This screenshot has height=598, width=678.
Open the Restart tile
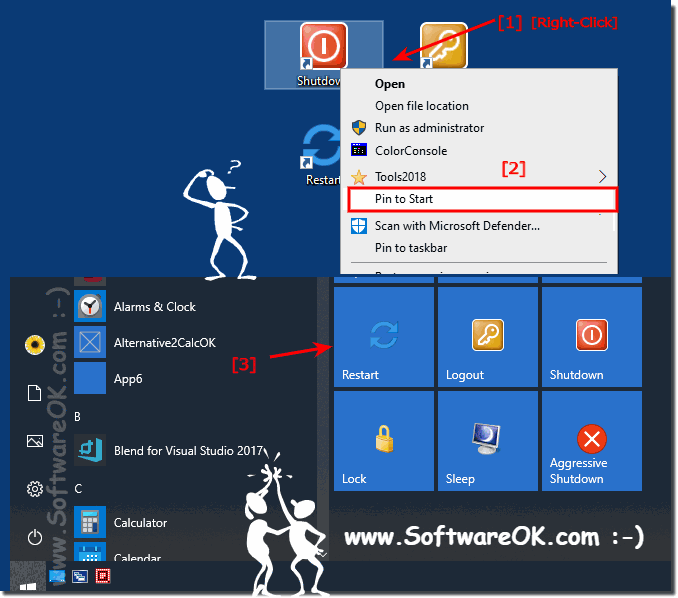pyautogui.click(x=384, y=337)
